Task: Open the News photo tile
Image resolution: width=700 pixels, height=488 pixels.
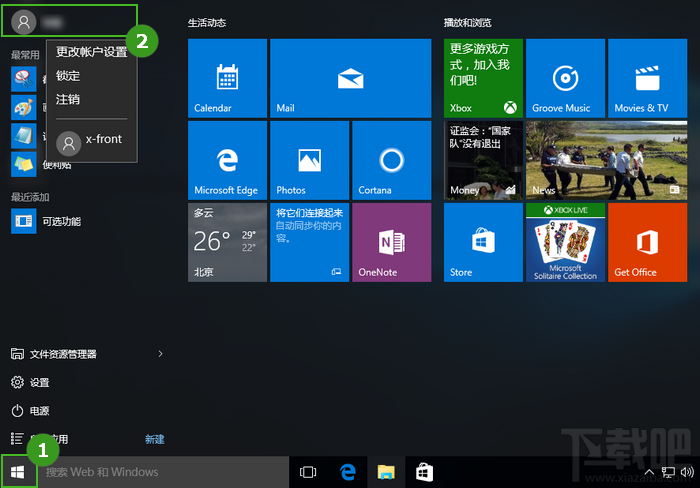Action: coord(606,160)
